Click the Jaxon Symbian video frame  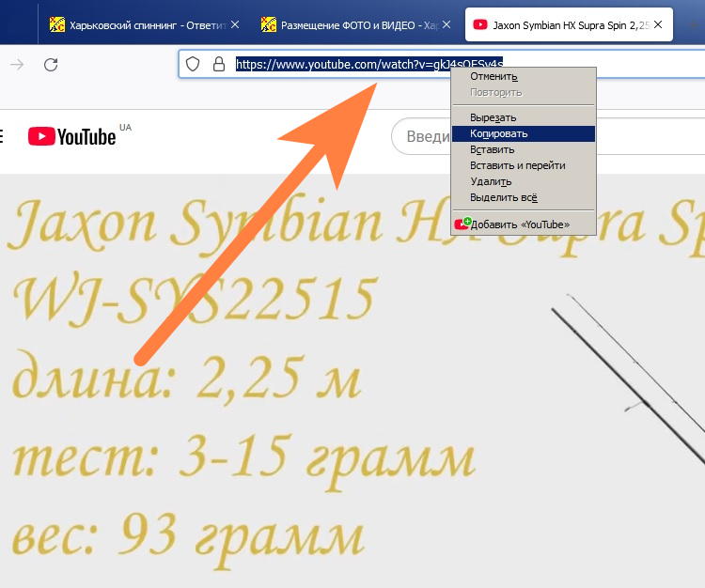(352, 381)
